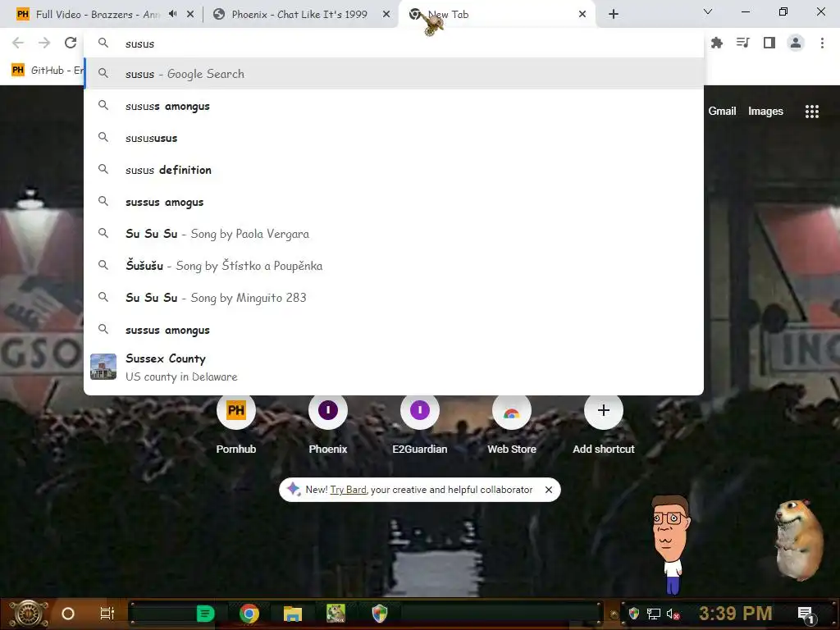The image size is (840, 630).
Task: Dismiss the Bard promo banner
Action: coord(549,490)
